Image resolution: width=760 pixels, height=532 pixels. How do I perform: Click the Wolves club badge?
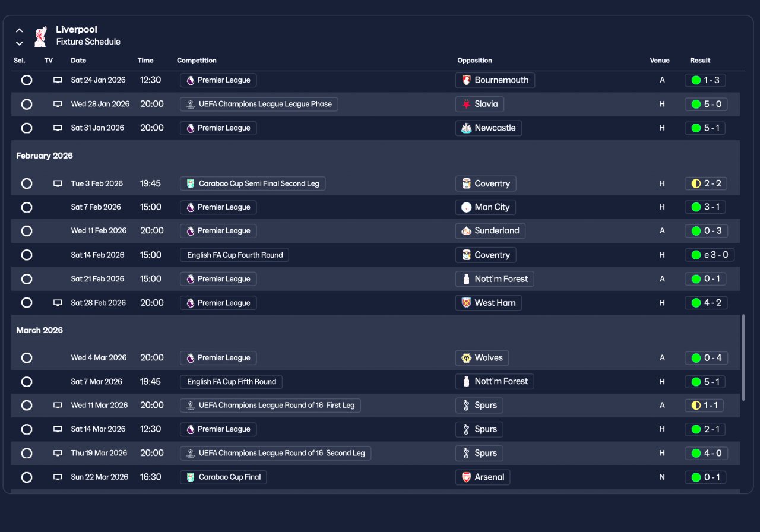466,358
